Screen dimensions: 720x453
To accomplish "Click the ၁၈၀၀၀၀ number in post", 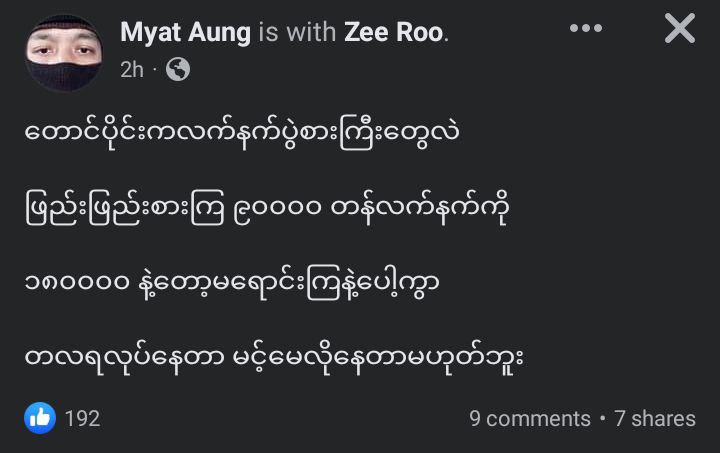I will [x=79, y=284].
